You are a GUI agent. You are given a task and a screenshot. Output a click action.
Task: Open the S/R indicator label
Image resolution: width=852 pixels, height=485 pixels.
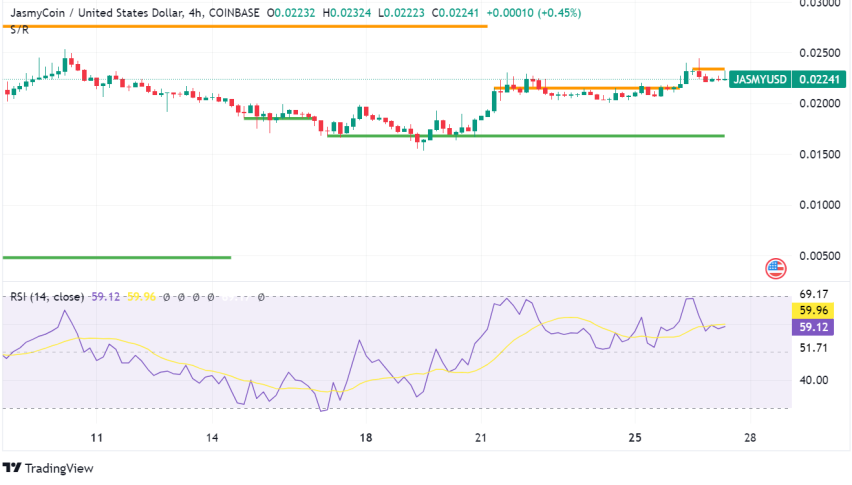click(x=18, y=30)
